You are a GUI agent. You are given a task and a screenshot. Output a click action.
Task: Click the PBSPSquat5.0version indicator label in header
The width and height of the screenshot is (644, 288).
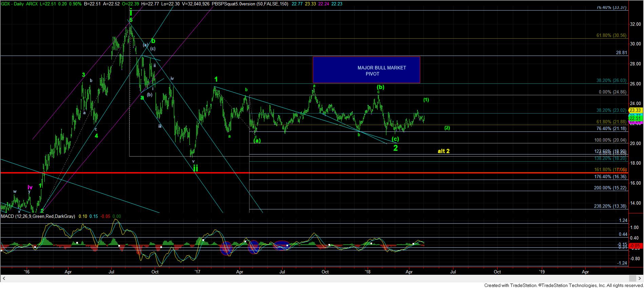pyautogui.click(x=250, y=4)
